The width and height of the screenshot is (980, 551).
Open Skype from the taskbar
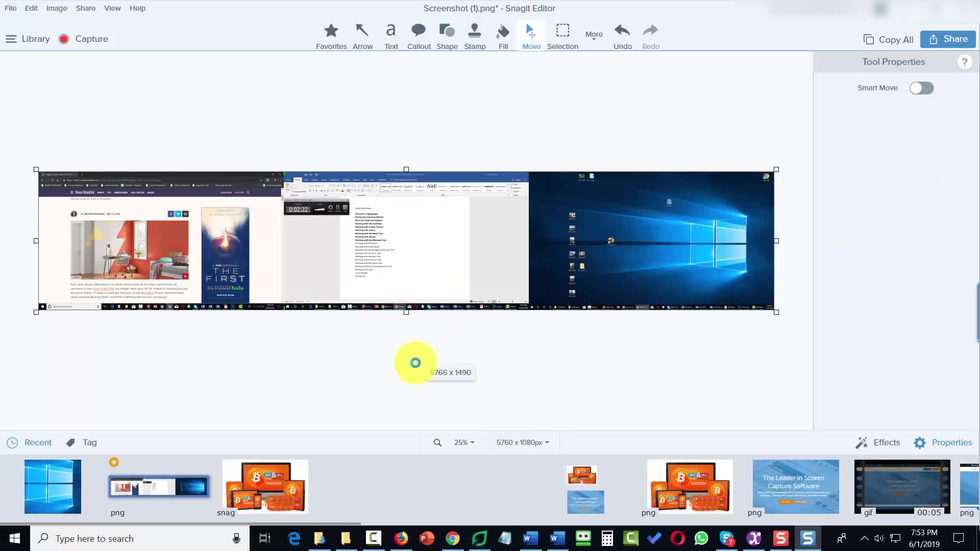[x=727, y=538]
